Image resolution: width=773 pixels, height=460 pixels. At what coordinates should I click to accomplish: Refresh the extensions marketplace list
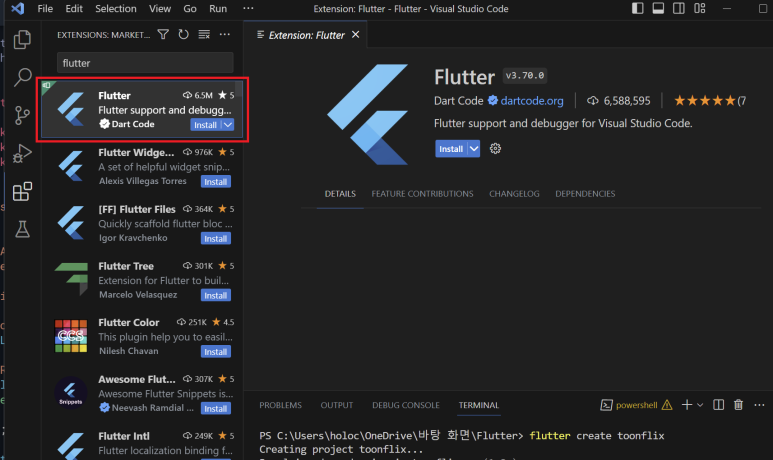pyautogui.click(x=183, y=35)
